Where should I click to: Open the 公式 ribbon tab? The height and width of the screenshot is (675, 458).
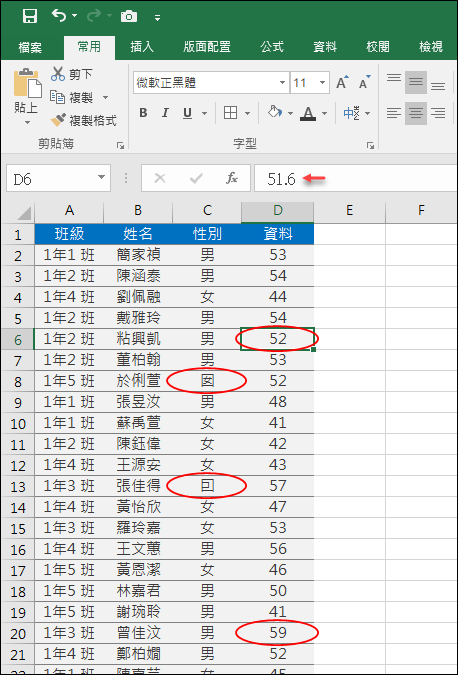272,46
